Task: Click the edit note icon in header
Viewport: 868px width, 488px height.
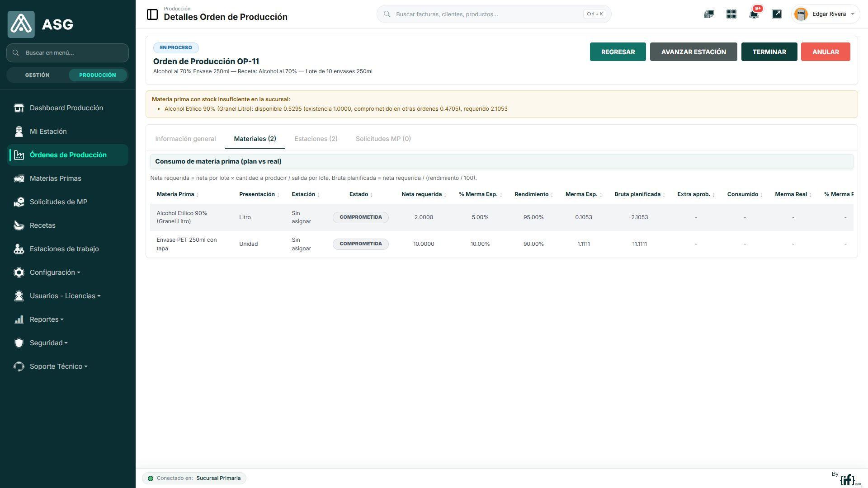Action: 777,14
